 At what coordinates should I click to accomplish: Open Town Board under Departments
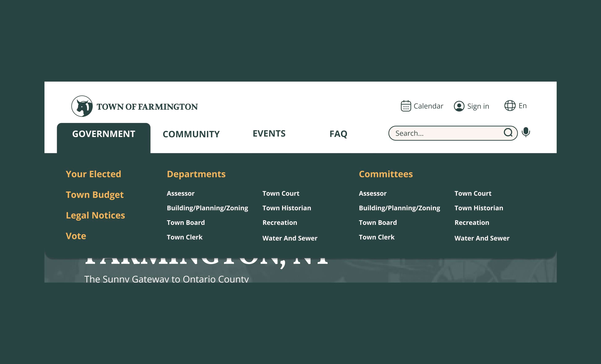click(186, 223)
